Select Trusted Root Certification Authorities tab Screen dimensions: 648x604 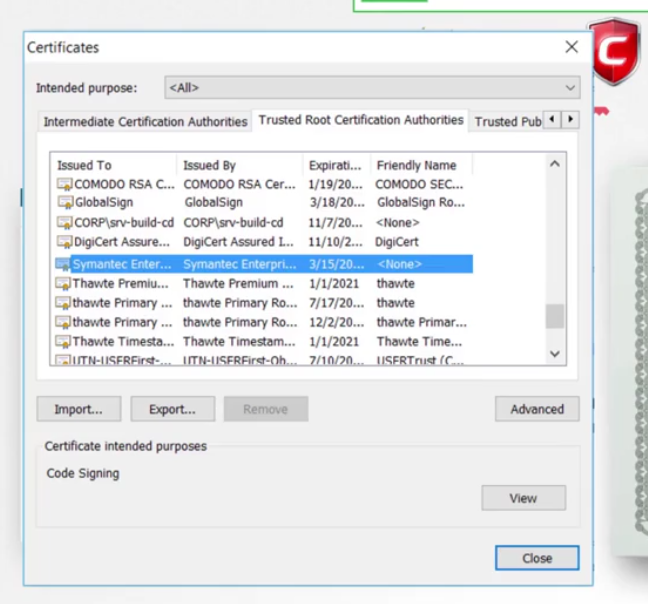(x=361, y=120)
